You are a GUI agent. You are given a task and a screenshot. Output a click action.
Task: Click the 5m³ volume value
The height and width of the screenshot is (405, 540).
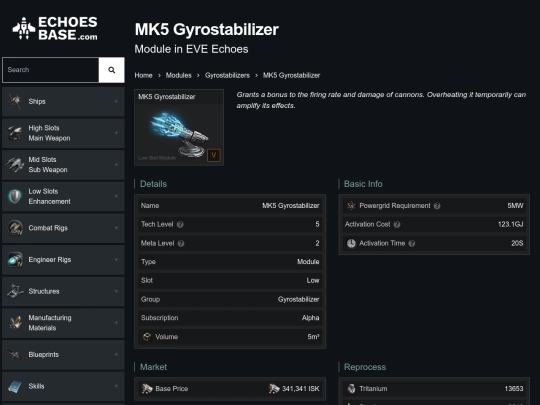point(313,337)
